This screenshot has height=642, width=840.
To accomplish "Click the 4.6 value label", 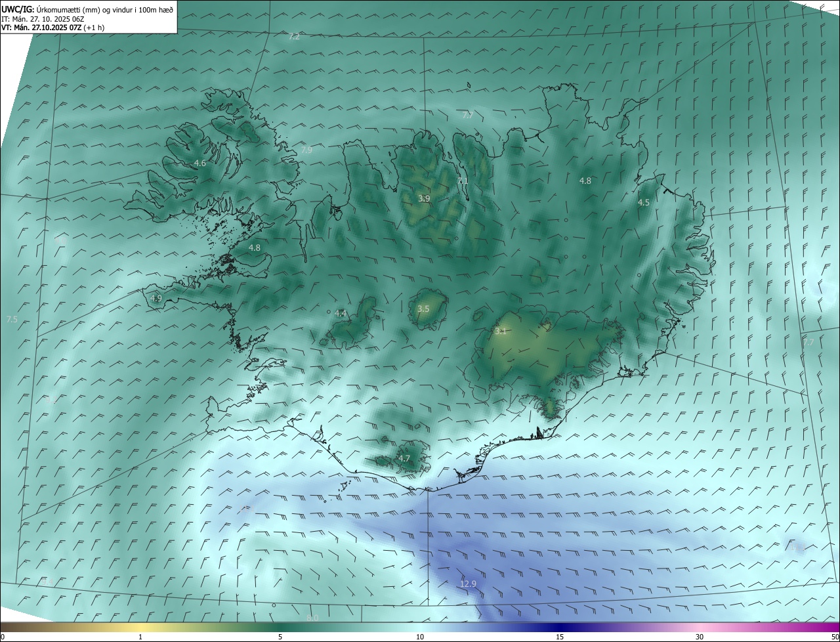I will pos(200,163).
